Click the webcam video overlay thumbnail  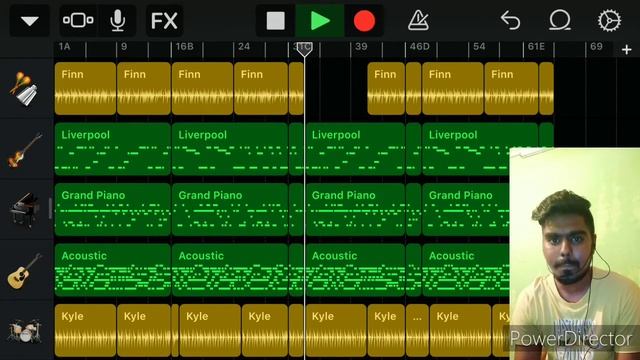tap(575, 254)
